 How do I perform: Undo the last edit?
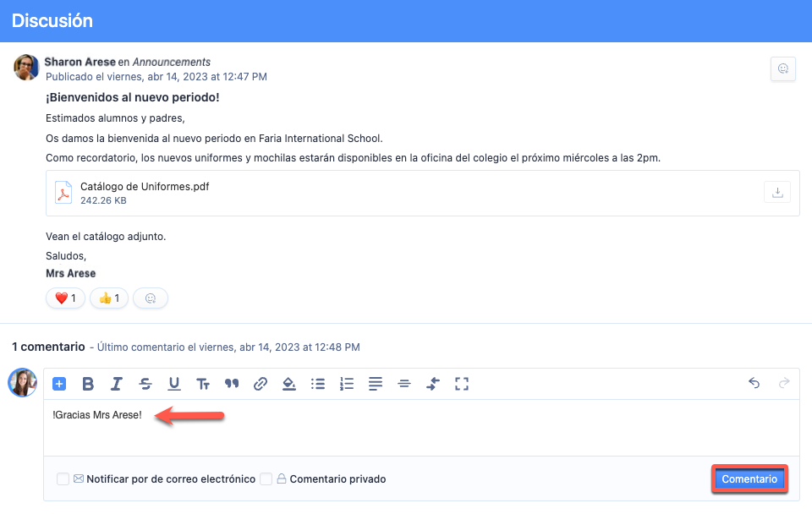click(x=754, y=384)
